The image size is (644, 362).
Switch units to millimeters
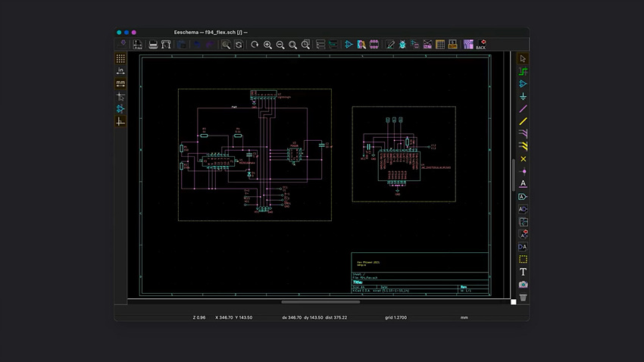pyautogui.click(x=120, y=83)
